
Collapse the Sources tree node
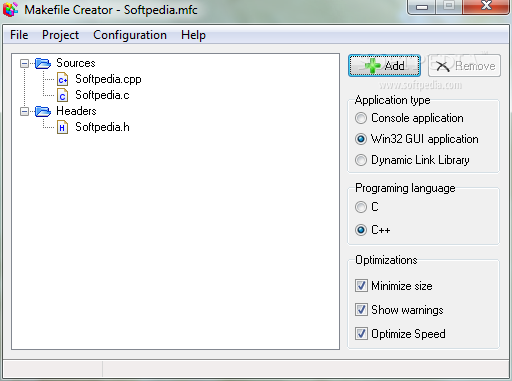pyautogui.click(x=24, y=63)
